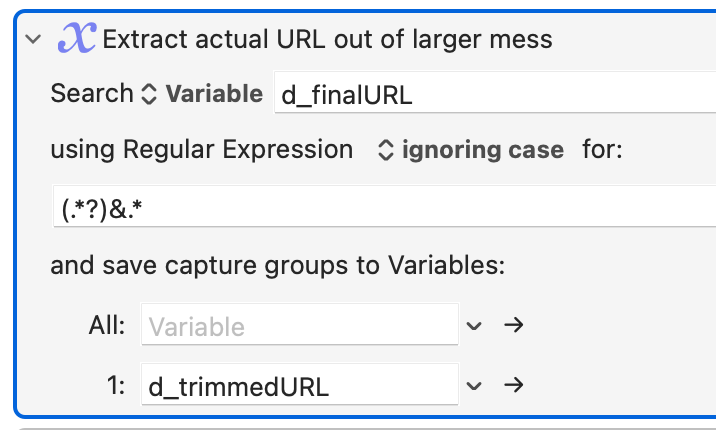Select the action title Extract actual URL out of larger mess
Screen dimensions: 716x430
[x=327, y=39]
